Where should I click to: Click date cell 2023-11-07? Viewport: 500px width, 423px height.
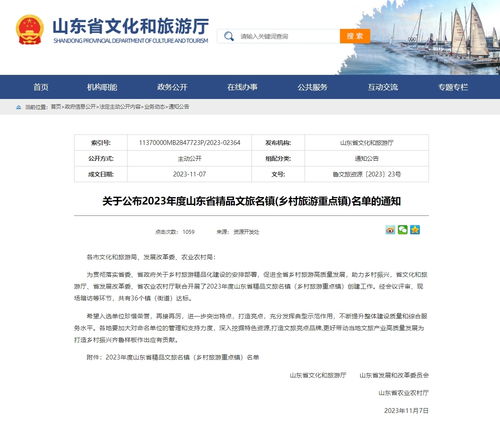[189, 174]
